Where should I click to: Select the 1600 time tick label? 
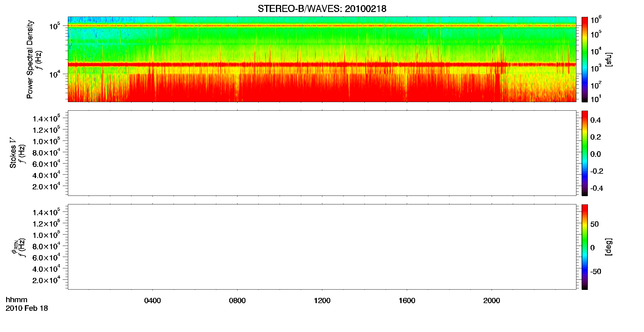click(x=407, y=301)
